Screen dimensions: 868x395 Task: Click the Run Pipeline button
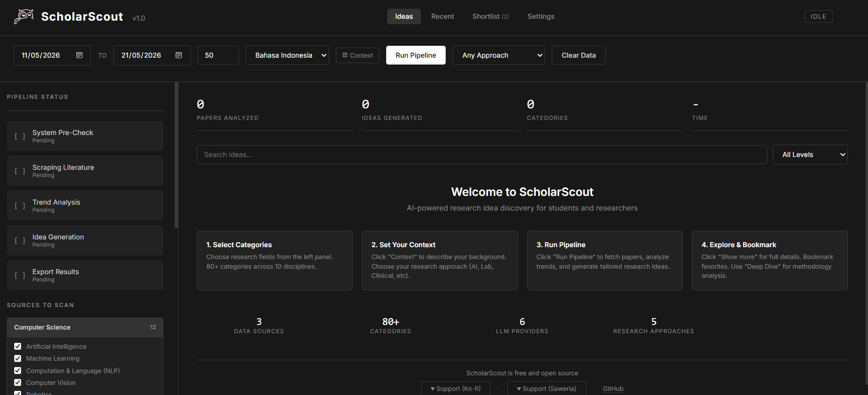point(416,55)
